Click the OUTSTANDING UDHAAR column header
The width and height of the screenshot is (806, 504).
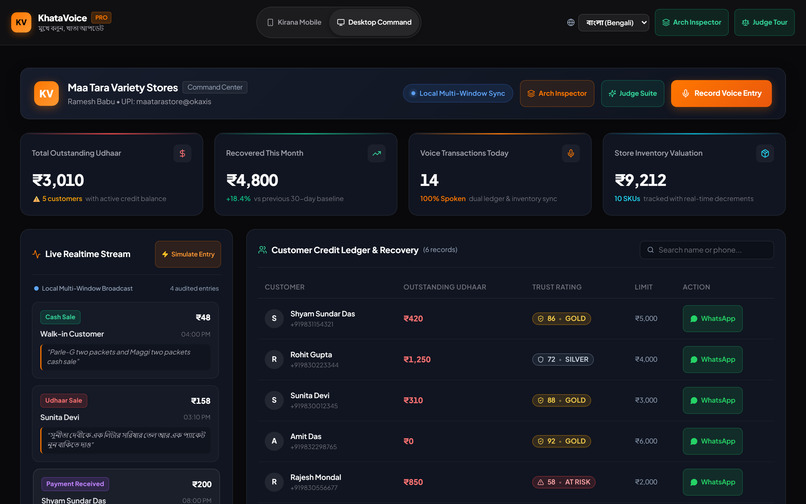click(445, 287)
